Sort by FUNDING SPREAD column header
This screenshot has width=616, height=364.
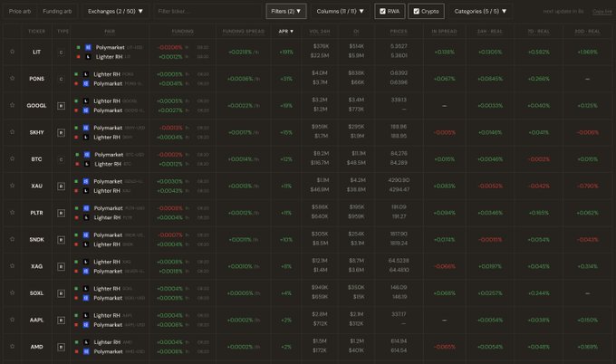tap(244, 31)
